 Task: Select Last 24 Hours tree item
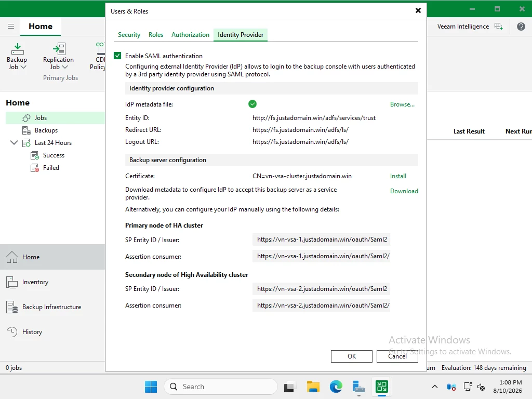pyautogui.click(x=54, y=143)
